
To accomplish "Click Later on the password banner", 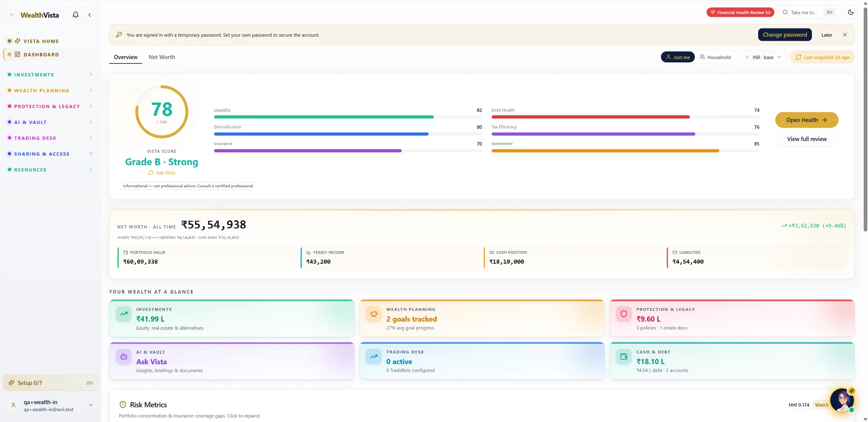I will point(827,35).
